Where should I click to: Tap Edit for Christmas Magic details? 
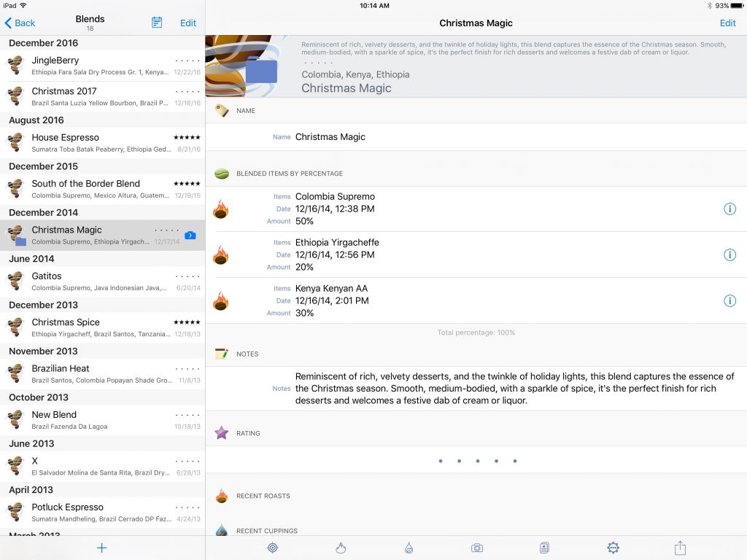click(727, 23)
